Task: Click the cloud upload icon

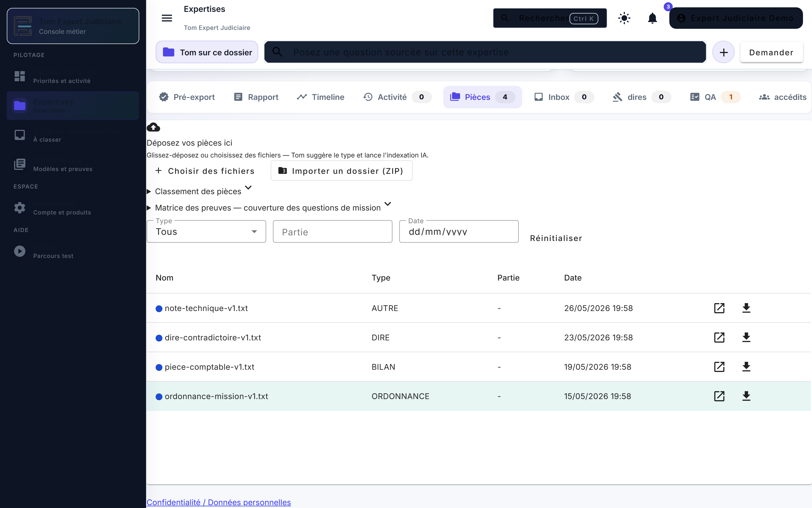Action: coord(153,127)
